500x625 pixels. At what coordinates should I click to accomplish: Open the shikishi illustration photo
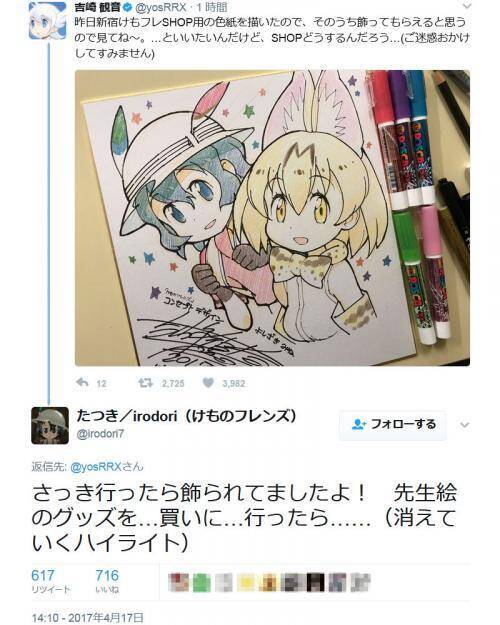[x=272, y=218]
